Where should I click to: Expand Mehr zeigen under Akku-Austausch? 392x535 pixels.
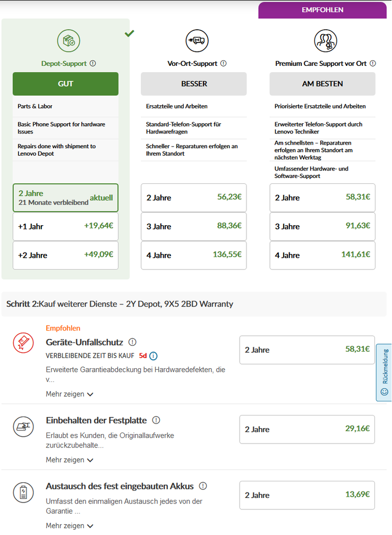tap(70, 526)
